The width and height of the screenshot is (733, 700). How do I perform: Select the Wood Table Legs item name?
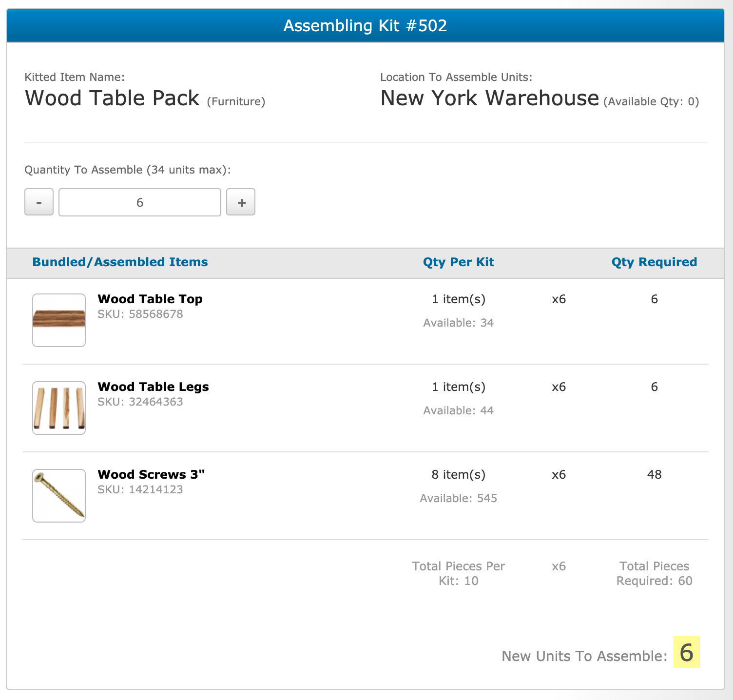click(x=153, y=387)
